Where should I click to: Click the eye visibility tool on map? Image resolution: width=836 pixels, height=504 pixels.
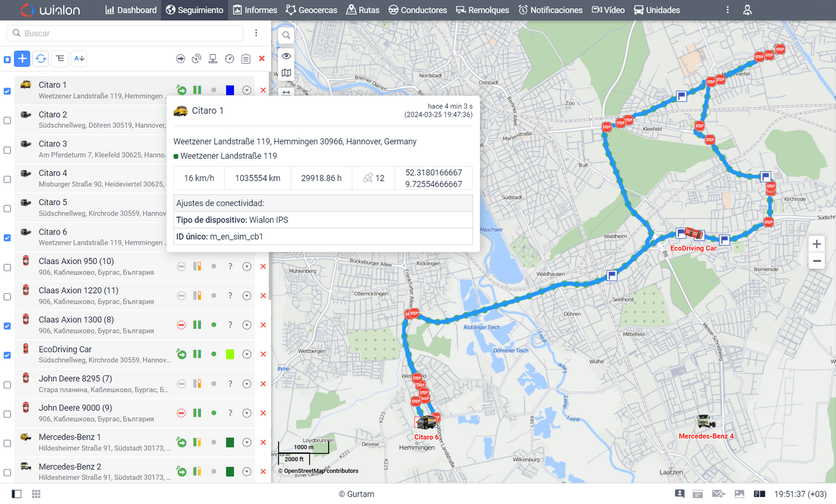click(286, 56)
